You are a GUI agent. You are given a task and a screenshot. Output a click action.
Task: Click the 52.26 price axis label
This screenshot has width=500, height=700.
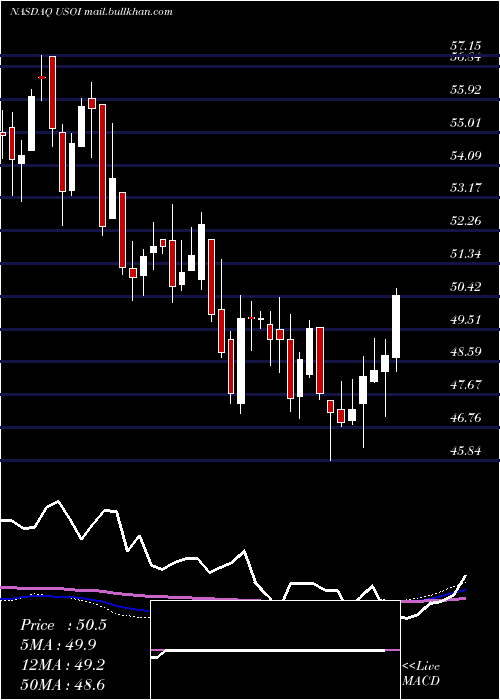tap(466, 221)
